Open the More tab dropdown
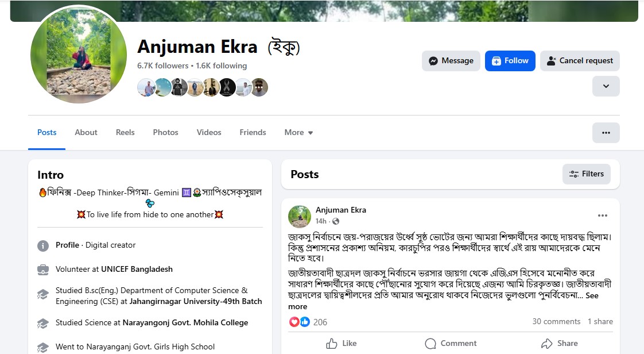644x354 pixels. pyautogui.click(x=298, y=132)
